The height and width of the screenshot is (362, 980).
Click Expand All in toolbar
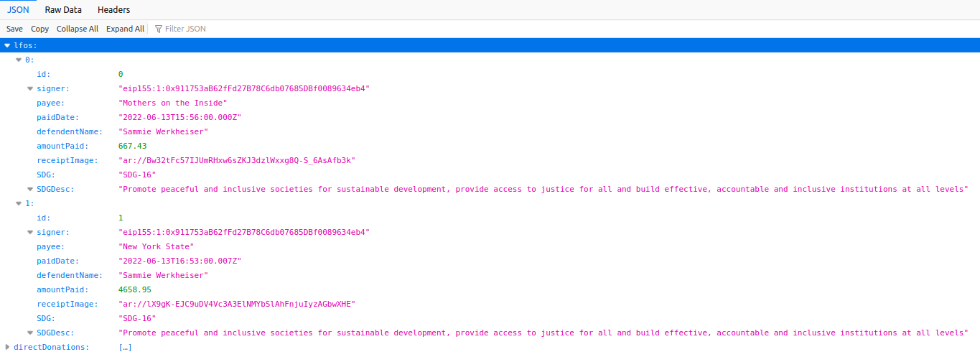tap(125, 29)
